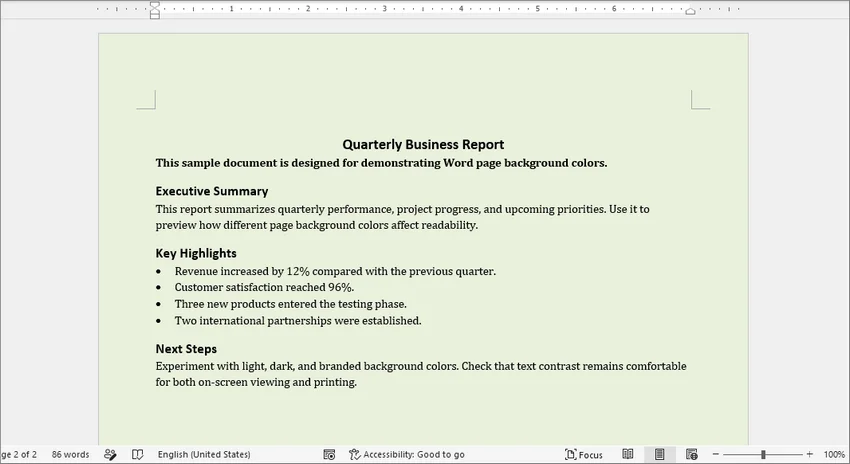This screenshot has width=850, height=464.
Task: Click the bullet 'Revenue increased by 12%'
Action: pos(335,271)
